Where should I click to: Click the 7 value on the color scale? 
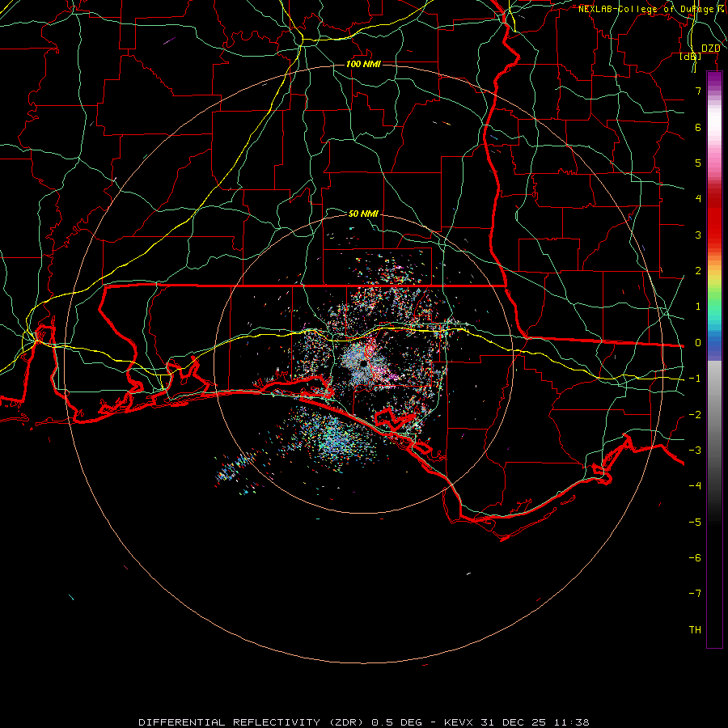coord(698,91)
